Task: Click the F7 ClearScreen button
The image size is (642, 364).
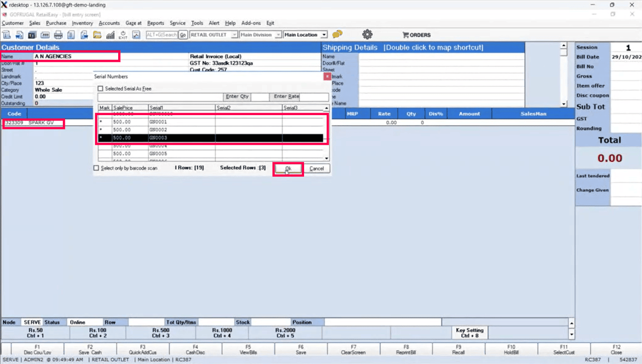Action: (353, 350)
